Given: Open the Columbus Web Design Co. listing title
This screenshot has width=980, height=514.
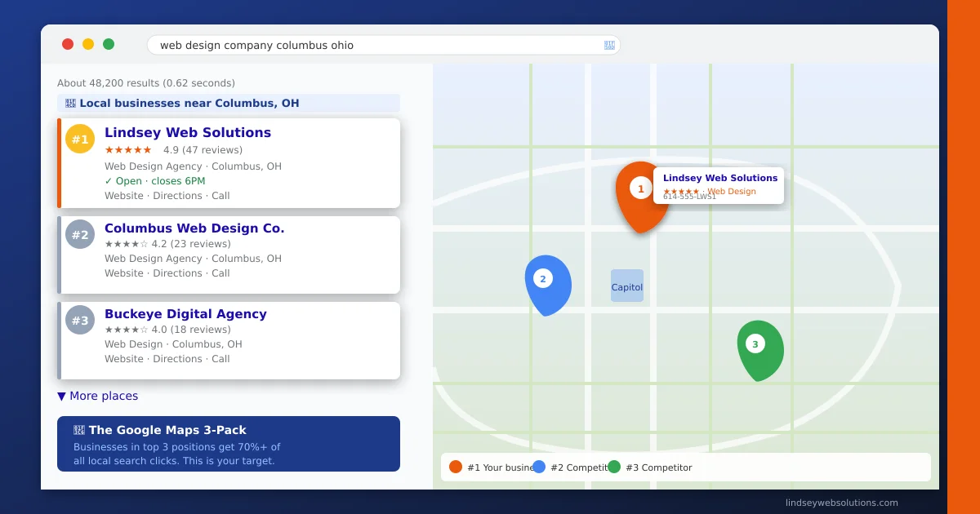Looking at the screenshot, I should point(194,228).
